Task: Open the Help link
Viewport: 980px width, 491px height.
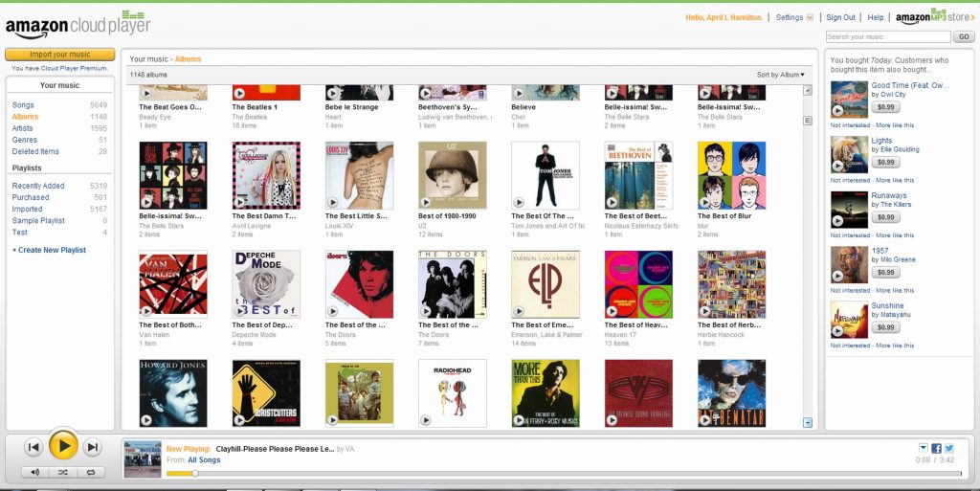Action: tap(876, 17)
